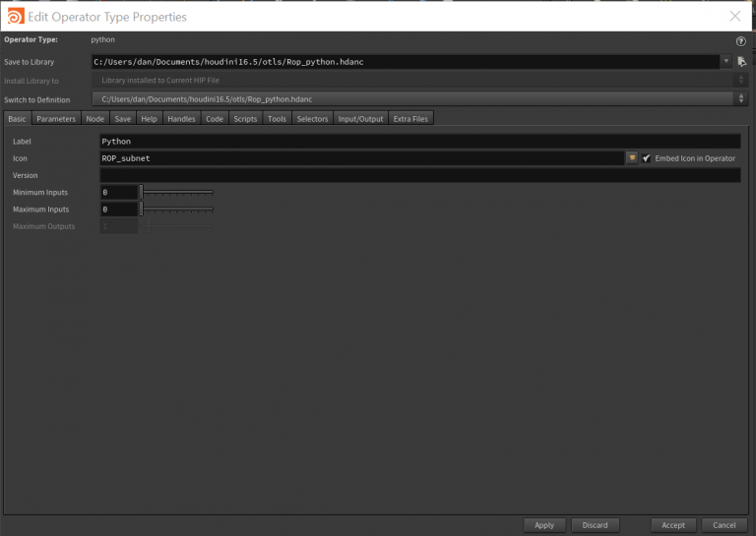The image size is (756, 536).
Task: Click the Houdini logo in title bar
Action: point(16,17)
